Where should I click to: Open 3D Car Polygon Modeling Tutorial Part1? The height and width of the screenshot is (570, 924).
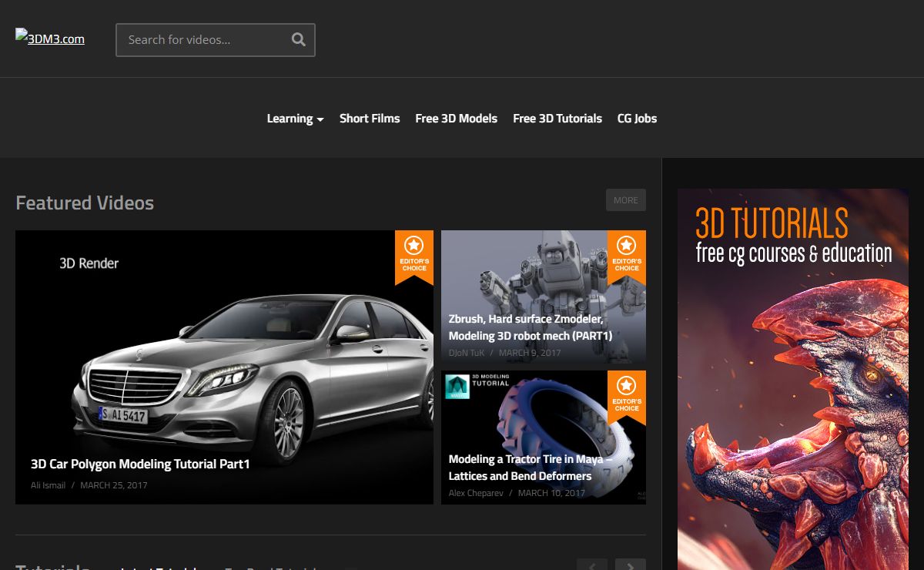coord(140,464)
